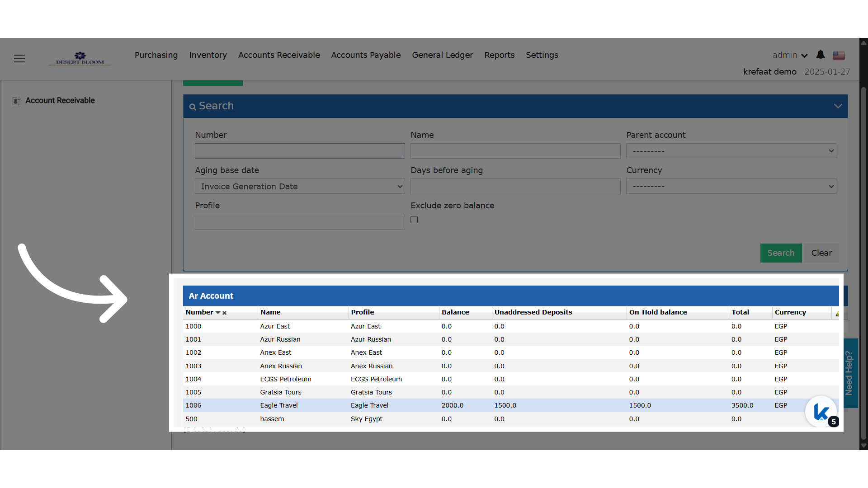The height and width of the screenshot is (488, 868).
Task: Click the Ar Account table title
Action: [x=211, y=296]
